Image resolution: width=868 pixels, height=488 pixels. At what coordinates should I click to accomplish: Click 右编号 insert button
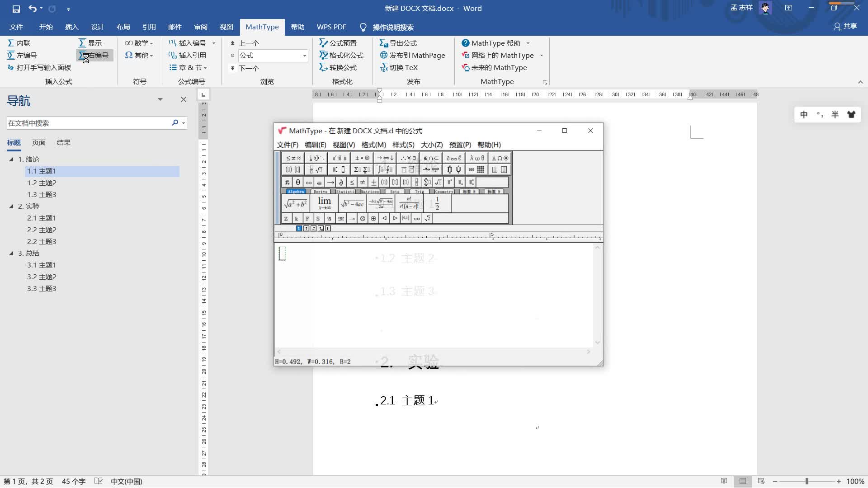(94, 55)
